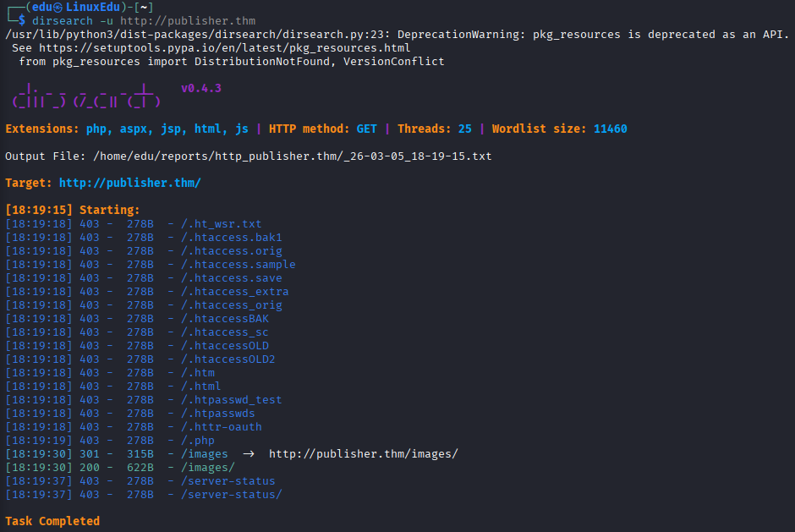The width and height of the screenshot is (795, 532).
Task: Click the path /.htaccess_orig
Action: pos(231,305)
